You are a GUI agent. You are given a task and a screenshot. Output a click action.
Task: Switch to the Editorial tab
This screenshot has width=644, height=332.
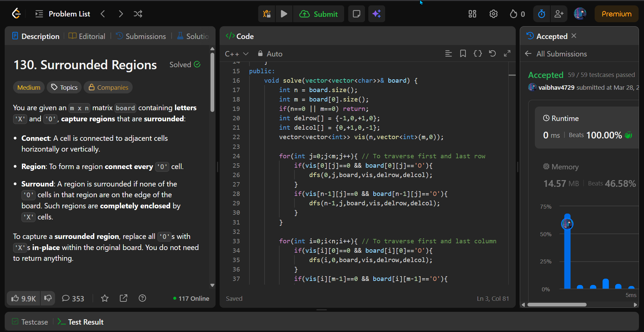click(x=87, y=36)
